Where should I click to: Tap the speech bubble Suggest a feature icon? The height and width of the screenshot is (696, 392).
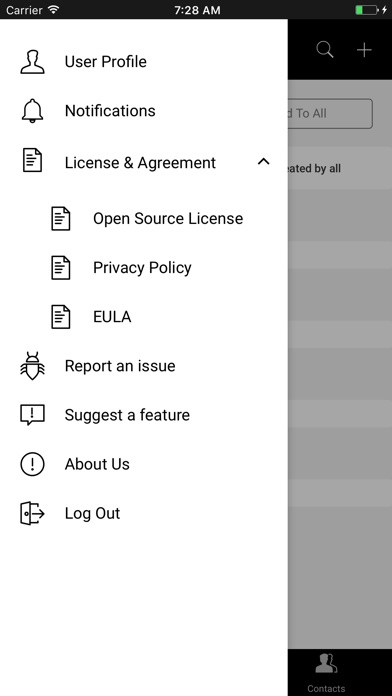tap(32, 415)
